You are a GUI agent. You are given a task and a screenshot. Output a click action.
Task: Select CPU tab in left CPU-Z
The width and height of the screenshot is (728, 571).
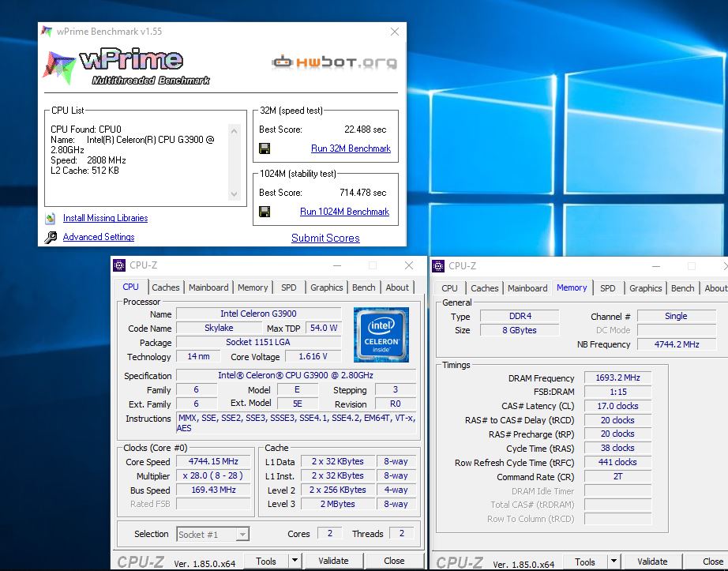(131, 287)
